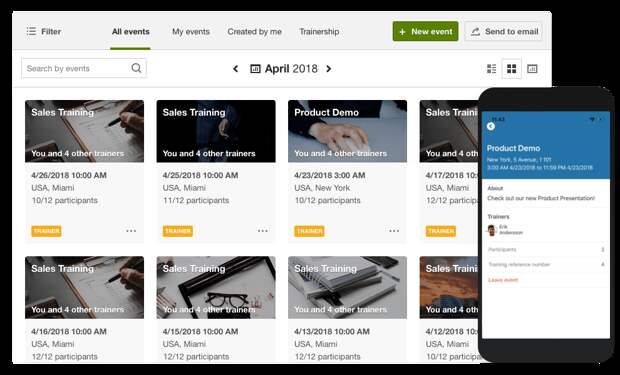Click the 4/23/2018 3:00 AM date text
Image resolution: width=620 pixels, height=375 pixels.
tap(330, 175)
